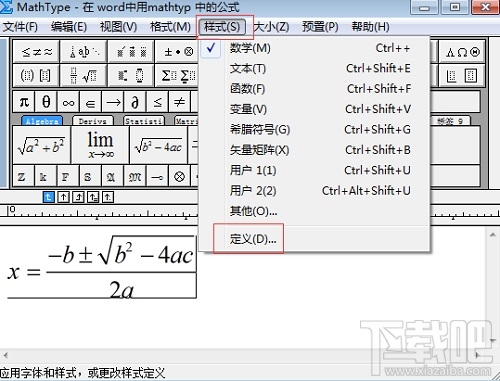Screen dimensions: 500x381
Task: Insert the square root of b²−4ac expression
Action: click(159, 145)
